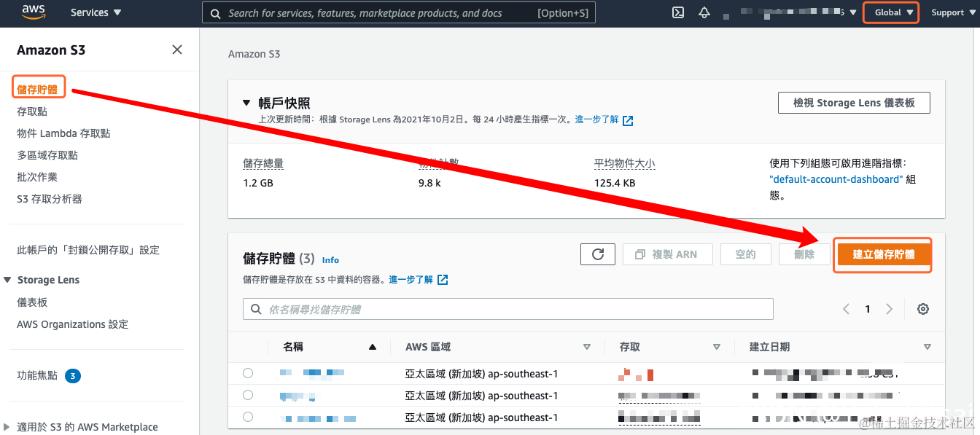Viewport: 980px width, 435px height.
Task: Expand 適用於 S3 的 AWS Marketplace
Action: point(7,427)
